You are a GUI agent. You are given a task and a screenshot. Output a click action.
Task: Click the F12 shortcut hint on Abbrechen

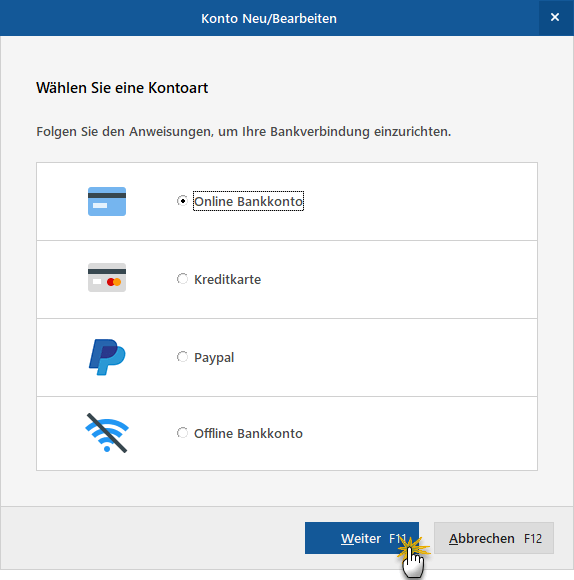[x=533, y=538]
